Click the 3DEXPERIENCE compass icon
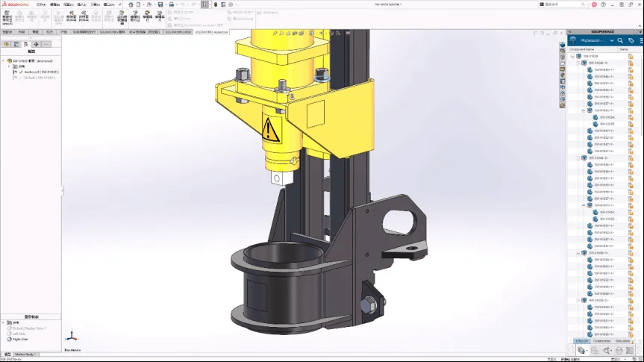This screenshot has height=362, width=644. point(573,40)
